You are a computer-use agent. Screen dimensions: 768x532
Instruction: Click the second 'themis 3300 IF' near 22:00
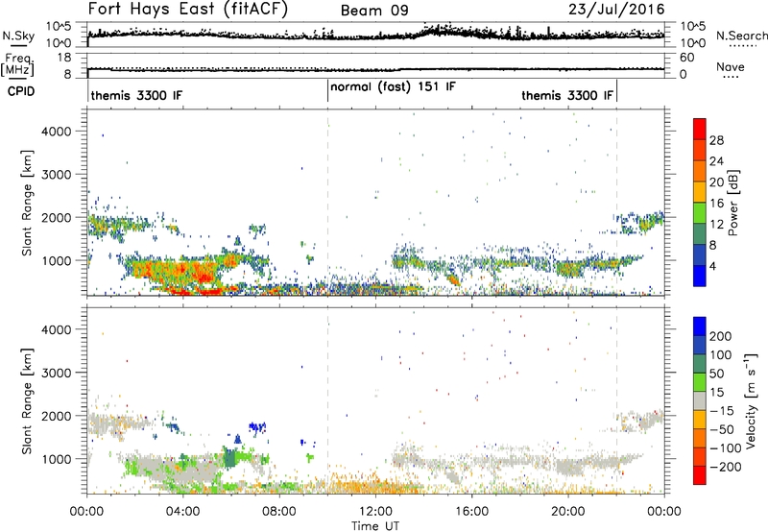(567, 95)
